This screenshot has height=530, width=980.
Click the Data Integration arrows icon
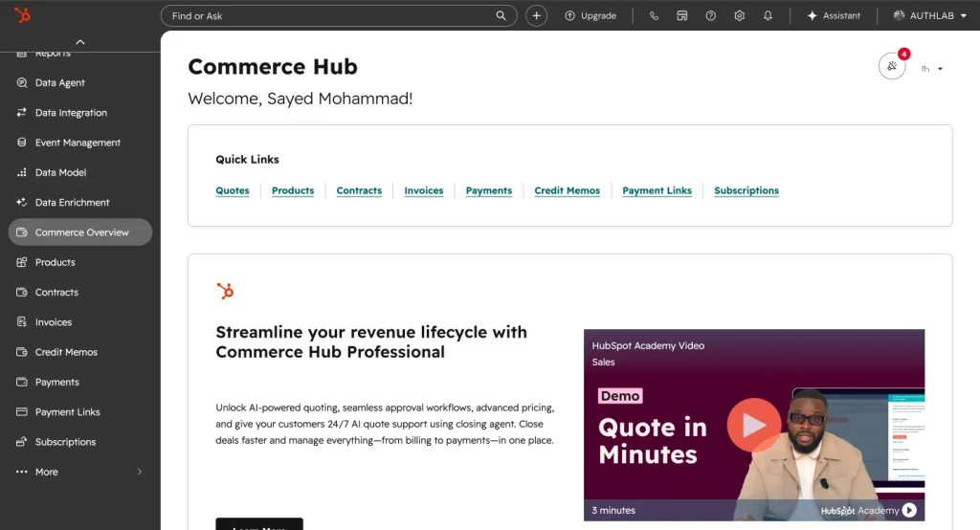pyautogui.click(x=22, y=112)
